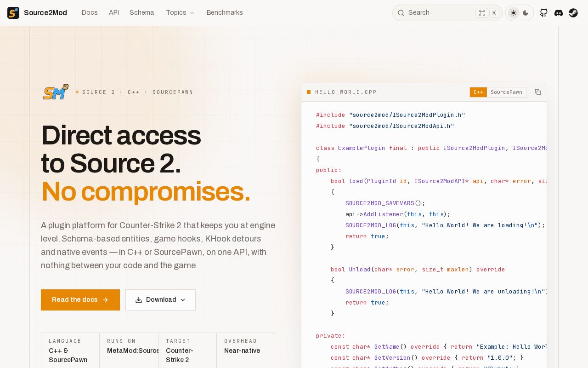This screenshot has width=588, height=368.
Task: Select the C++ code tab
Action: 478,92
